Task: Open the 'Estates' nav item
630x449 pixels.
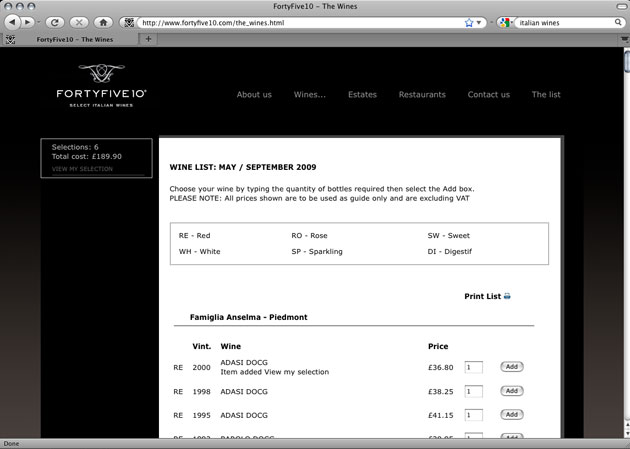Action: [x=362, y=95]
